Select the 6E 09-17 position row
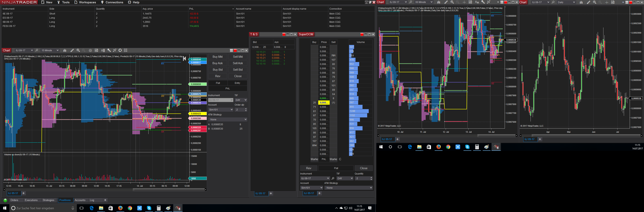 [x=188, y=14]
